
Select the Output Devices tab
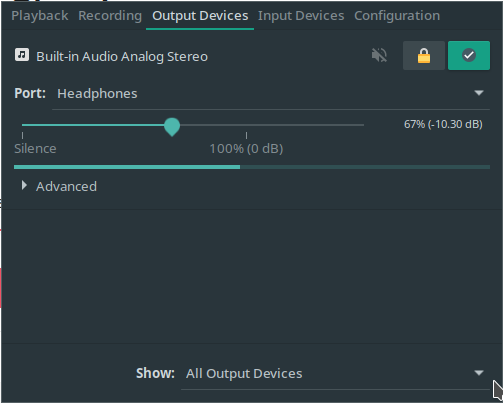coord(200,16)
